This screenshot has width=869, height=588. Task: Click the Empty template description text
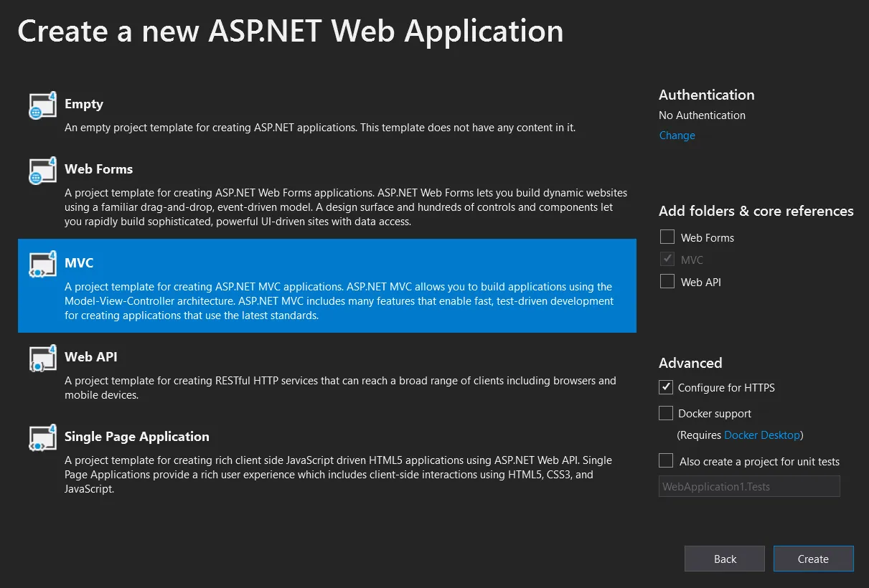[x=320, y=128]
